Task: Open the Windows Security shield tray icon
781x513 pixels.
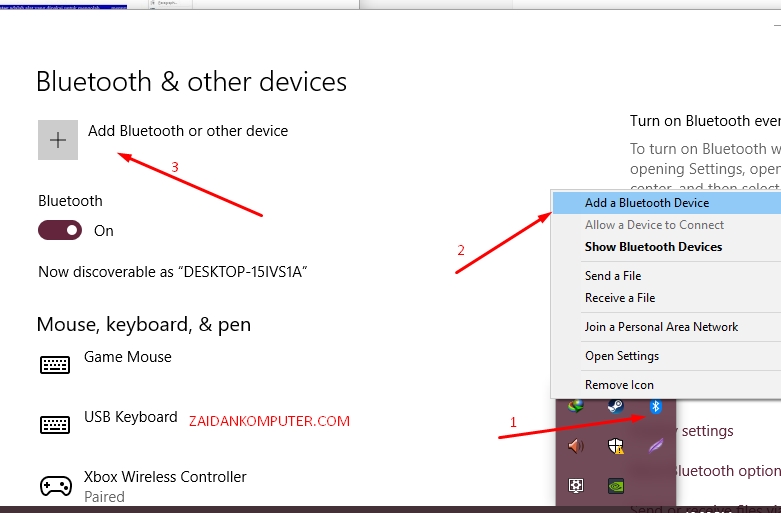Action: click(616, 446)
